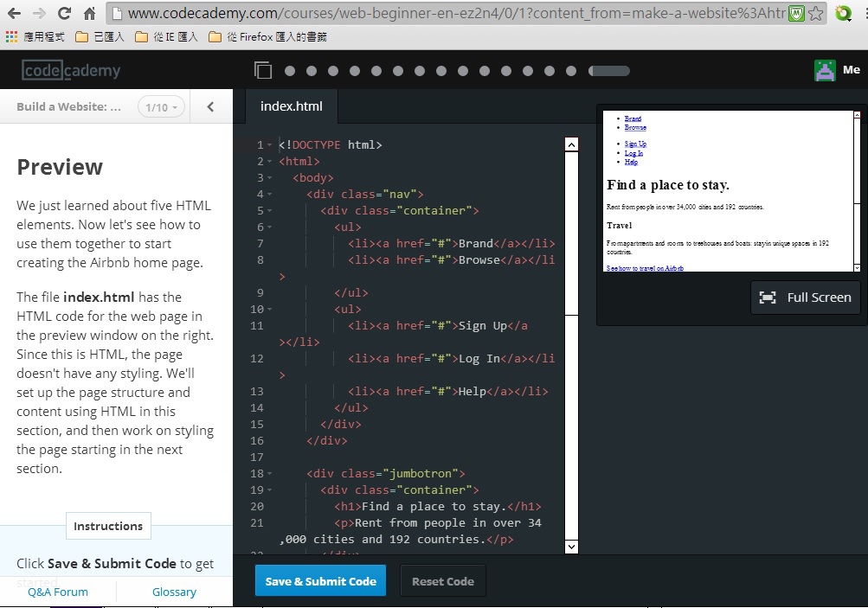Click See how to travel on Airbnb link
The image size is (868, 608).
click(645, 268)
